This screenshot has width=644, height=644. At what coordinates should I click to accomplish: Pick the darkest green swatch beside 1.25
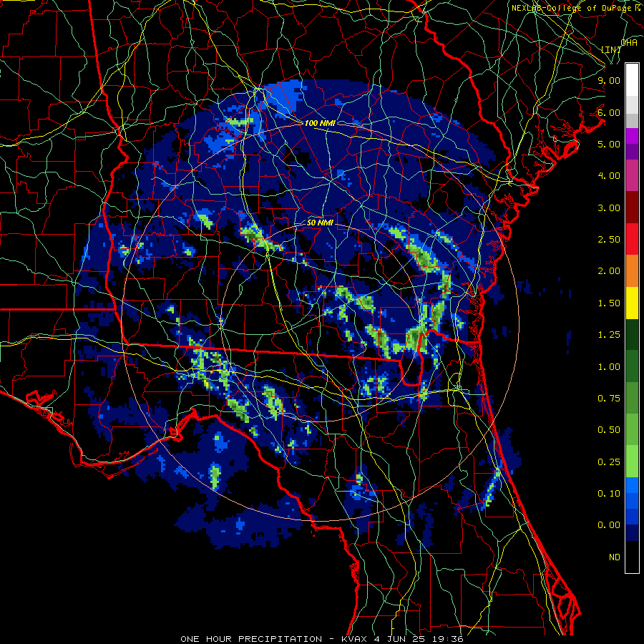632,335
